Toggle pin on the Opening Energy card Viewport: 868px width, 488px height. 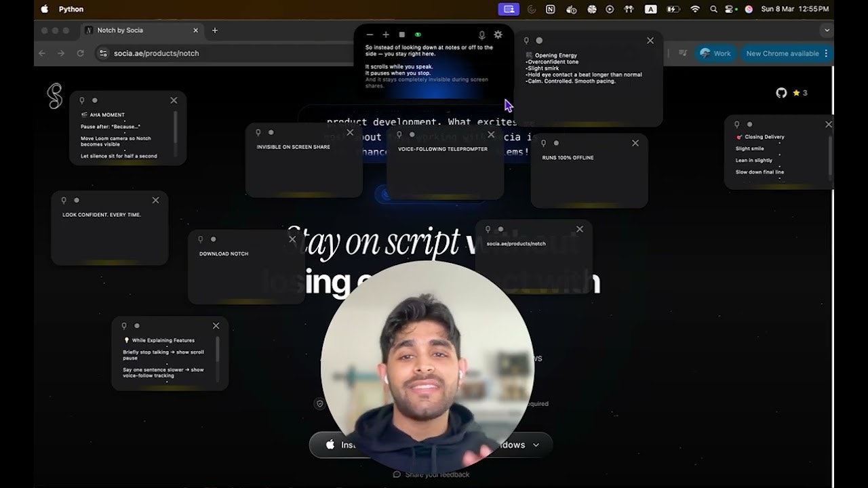(526, 41)
